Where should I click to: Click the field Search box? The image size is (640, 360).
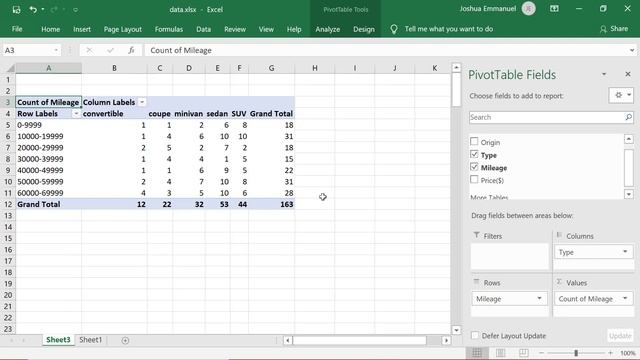coord(547,117)
